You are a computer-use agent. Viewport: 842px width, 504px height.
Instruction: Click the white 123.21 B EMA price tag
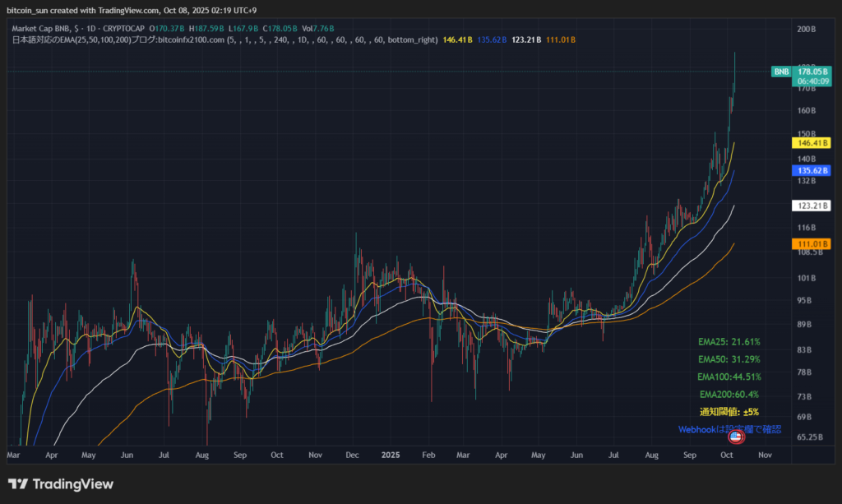click(811, 206)
